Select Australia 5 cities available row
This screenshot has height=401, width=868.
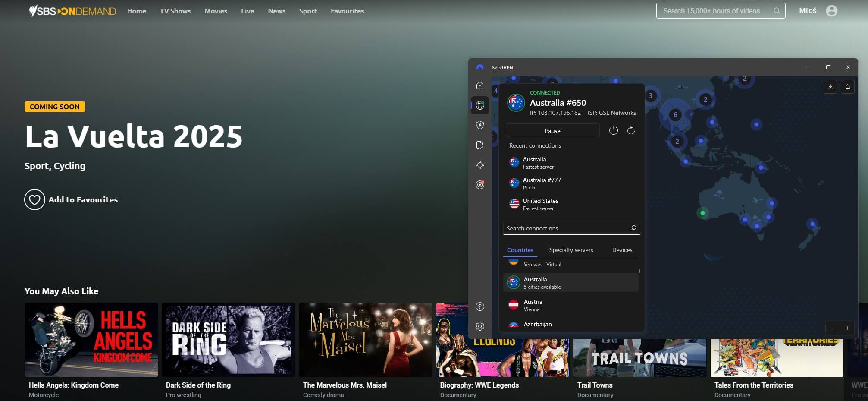click(x=571, y=282)
